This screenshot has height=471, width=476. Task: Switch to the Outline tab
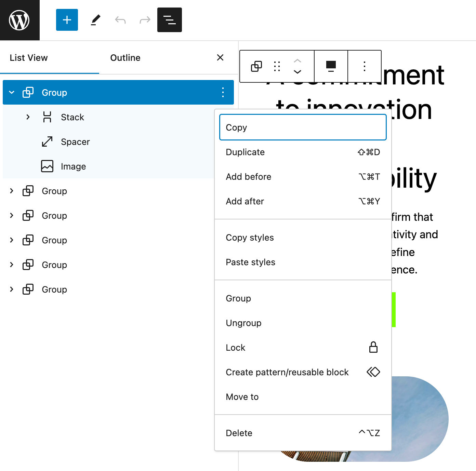(x=125, y=57)
